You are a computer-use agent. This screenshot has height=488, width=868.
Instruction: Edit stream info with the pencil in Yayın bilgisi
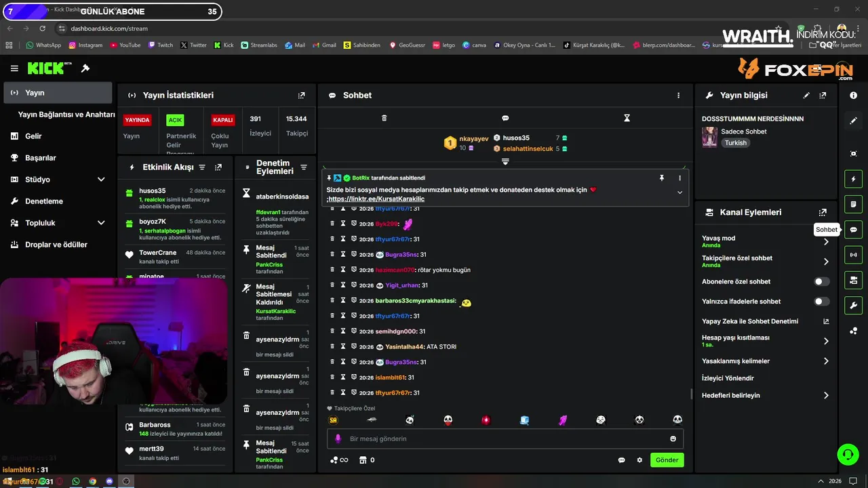point(806,96)
